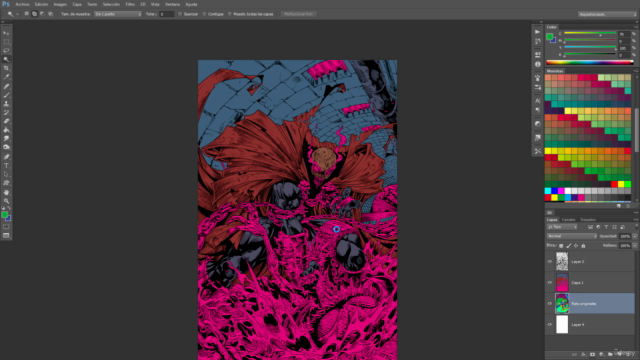Choose the Intersect with selection mode icon

tap(50, 14)
